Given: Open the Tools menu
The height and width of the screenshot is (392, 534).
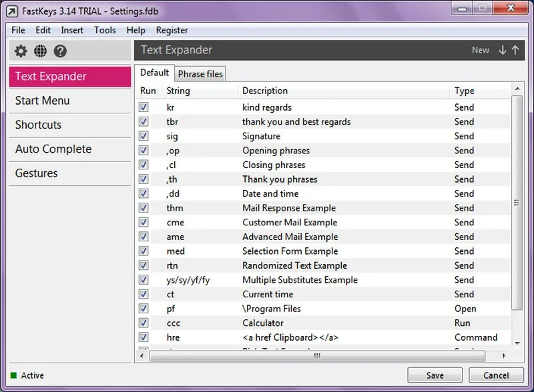Looking at the screenshot, I should [x=105, y=30].
